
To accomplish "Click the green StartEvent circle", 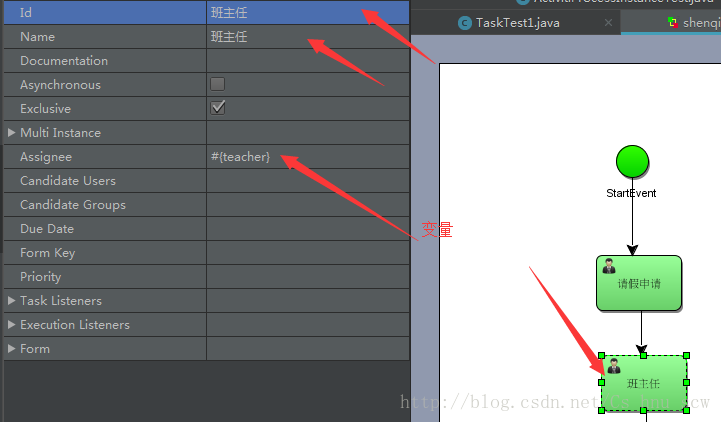I will (x=632, y=161).
